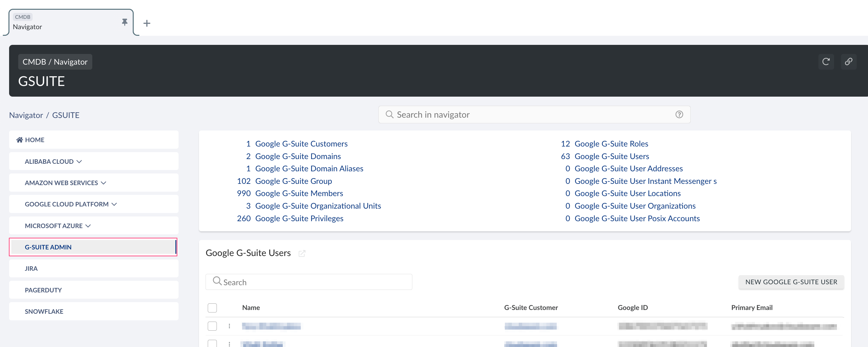Copy link to this page icon

(849, 62)
